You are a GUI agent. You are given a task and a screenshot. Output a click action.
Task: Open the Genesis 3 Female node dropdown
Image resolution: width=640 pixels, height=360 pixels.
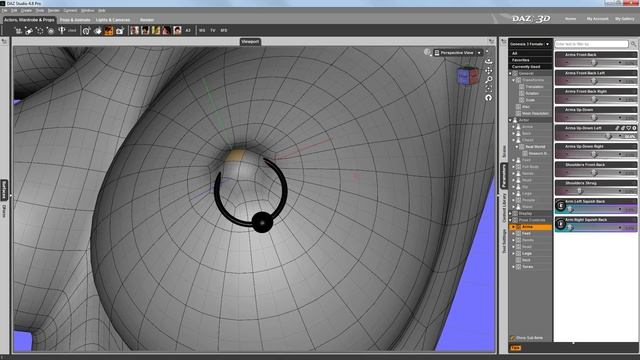pos(530,44)
